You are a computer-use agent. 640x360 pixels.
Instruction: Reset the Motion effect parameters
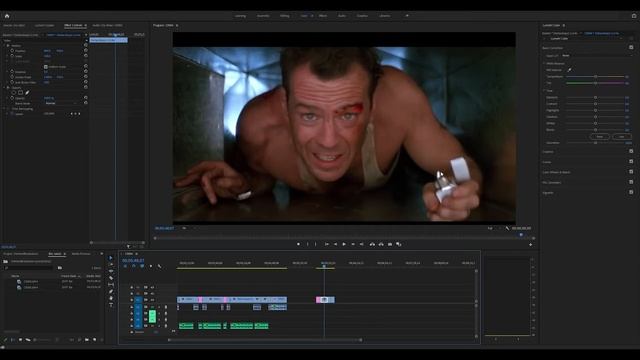click(x=86, y=46)
